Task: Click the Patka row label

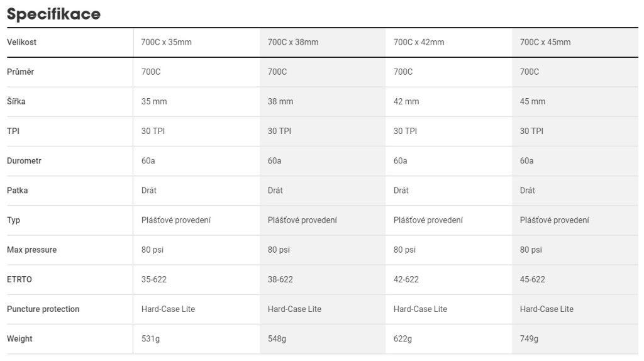Action: (17, 191)
